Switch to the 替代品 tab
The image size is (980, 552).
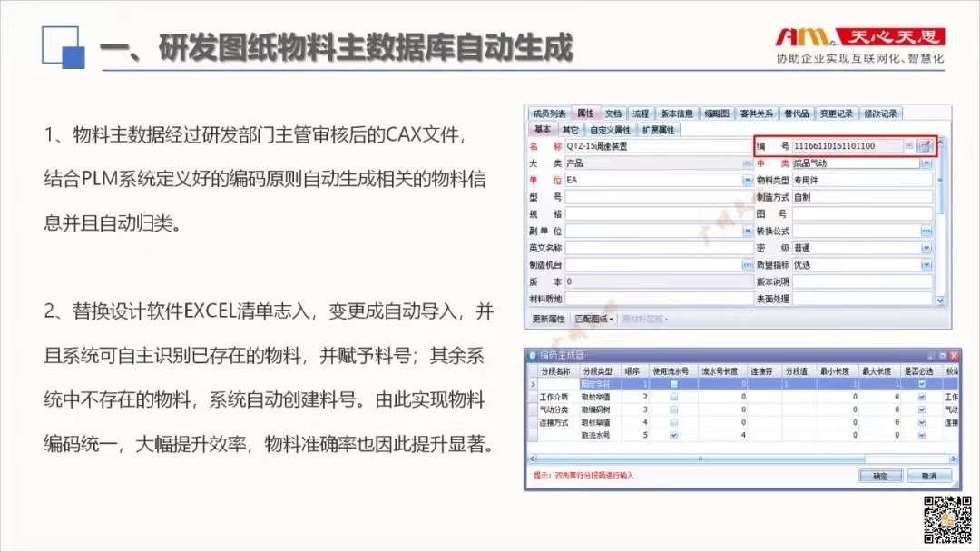(797, 113)
